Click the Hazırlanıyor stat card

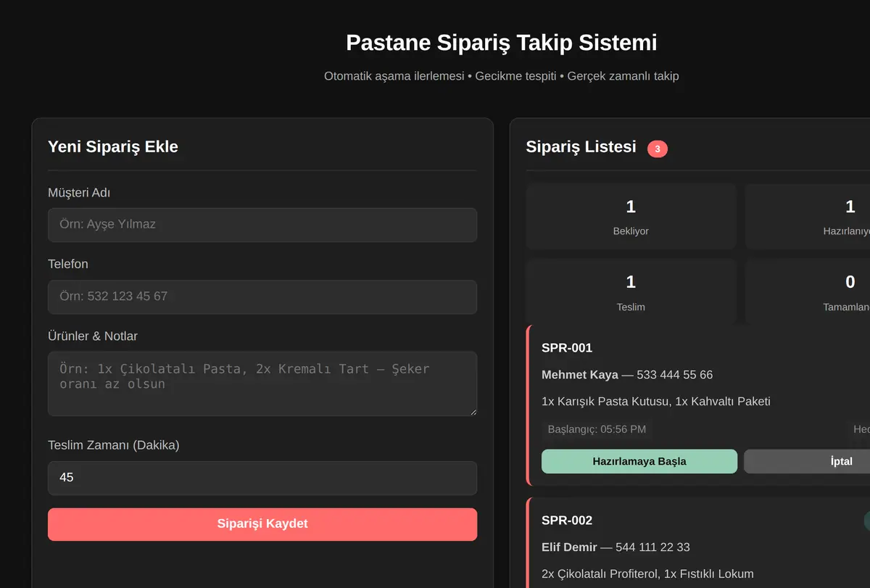tap(808, 216)
